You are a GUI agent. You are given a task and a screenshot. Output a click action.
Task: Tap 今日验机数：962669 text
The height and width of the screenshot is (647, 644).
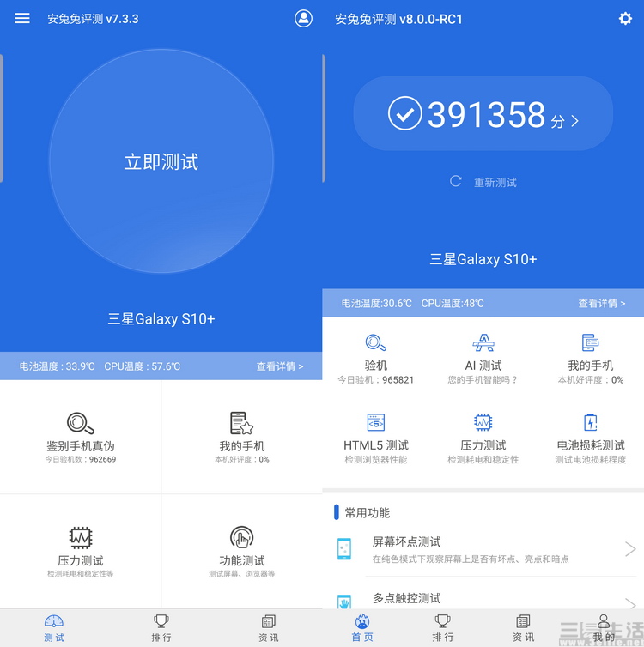[x=81, y=459]
